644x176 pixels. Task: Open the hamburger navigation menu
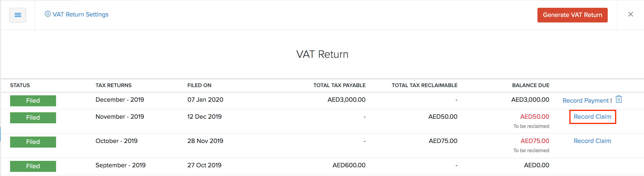17,15
